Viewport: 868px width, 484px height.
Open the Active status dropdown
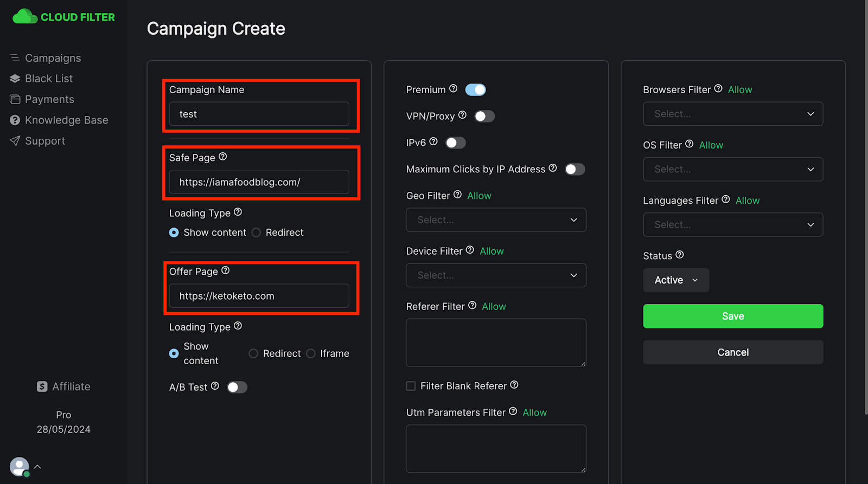click(675, 280)
